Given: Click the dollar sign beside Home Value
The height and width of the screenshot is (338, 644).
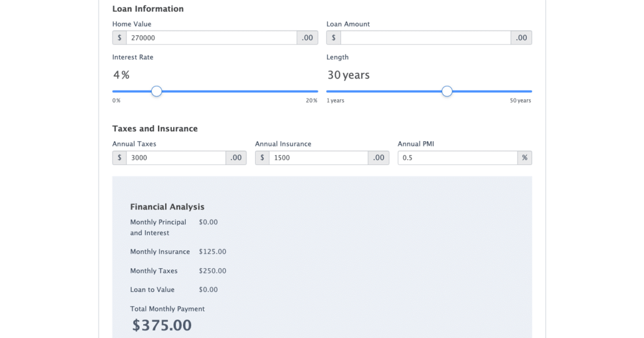Looking at the screenshot, I should [x=119, y=38].
